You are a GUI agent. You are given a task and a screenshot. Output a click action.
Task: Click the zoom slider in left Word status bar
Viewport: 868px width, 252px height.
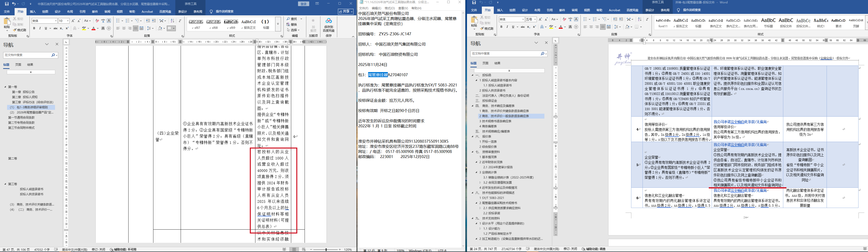[x=326, y=249]
